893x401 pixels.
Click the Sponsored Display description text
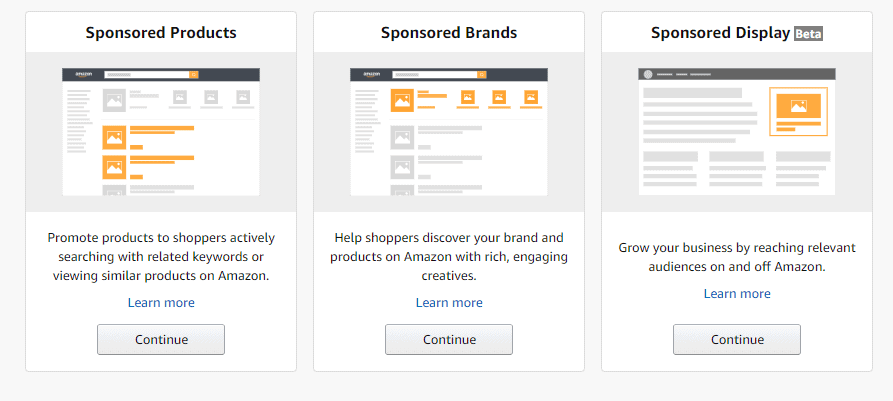tap(737, 257)
